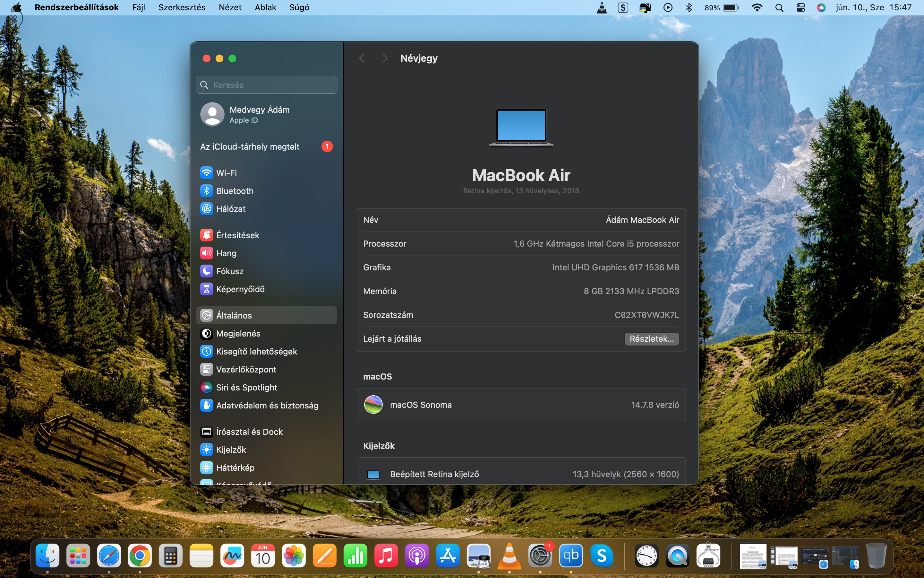Screen dimensions: 924x578
Task: Open Íróasztal és Dock settings
Action: tap(266, 432)
